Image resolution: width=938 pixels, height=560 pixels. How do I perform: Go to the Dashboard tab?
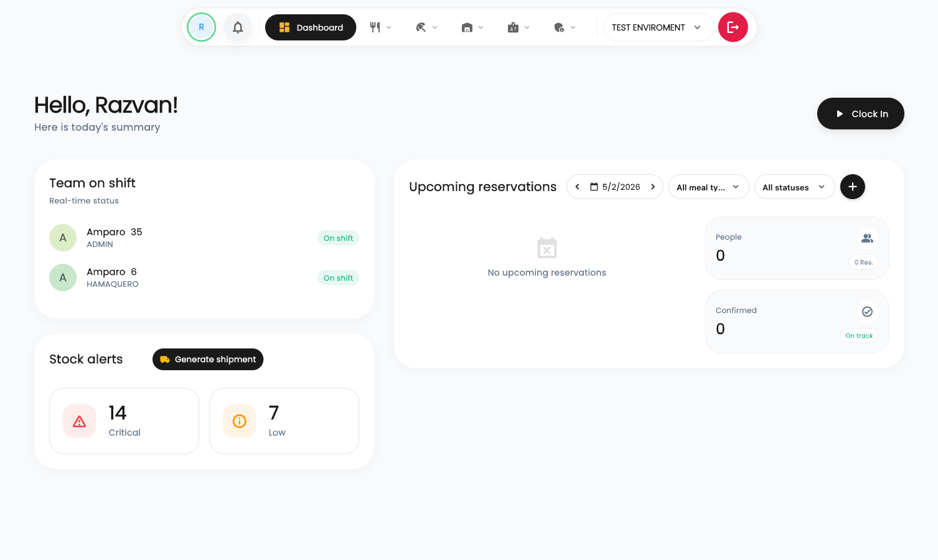tap(311, 27)
